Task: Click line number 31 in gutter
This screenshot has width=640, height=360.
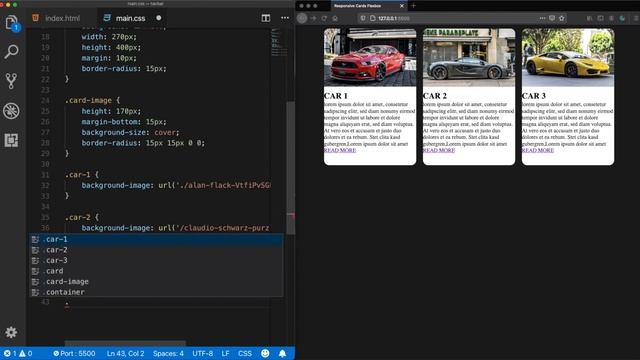Action: [45, 175]
